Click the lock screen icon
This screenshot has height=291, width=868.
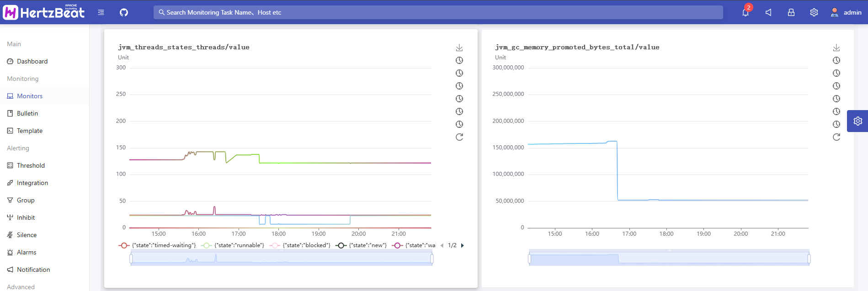tap(791, 12)
